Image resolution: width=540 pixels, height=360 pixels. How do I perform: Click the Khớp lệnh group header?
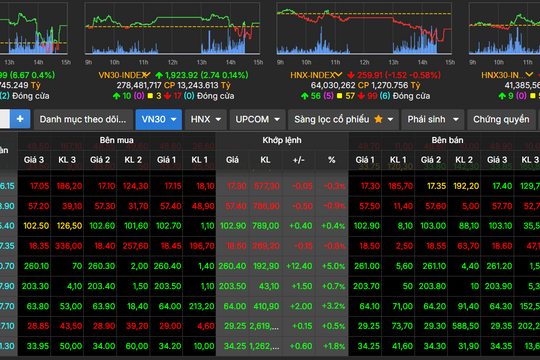tap(282, 140)
